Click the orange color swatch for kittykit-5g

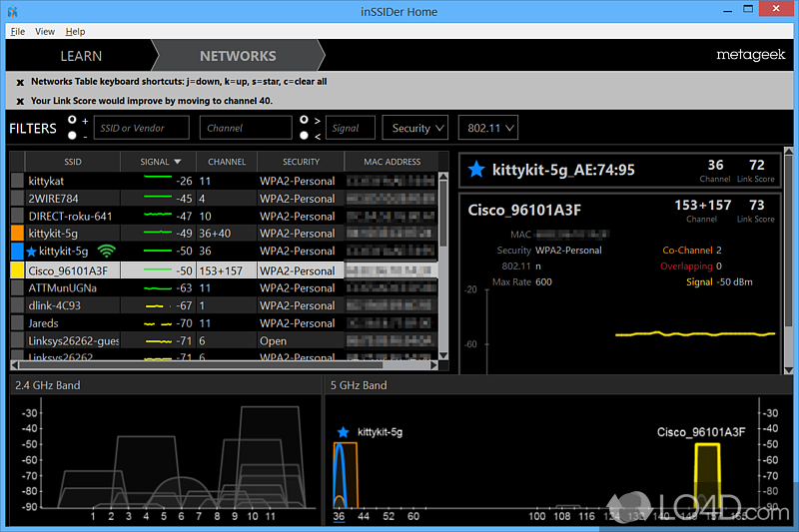tap(17, 234)
